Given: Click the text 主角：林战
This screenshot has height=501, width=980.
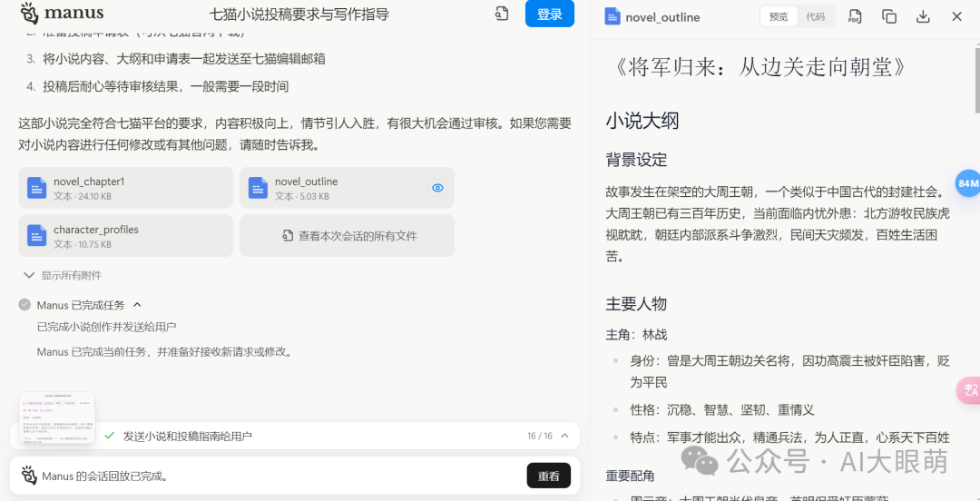Looking at the screenshot, I should coord(636,335).
